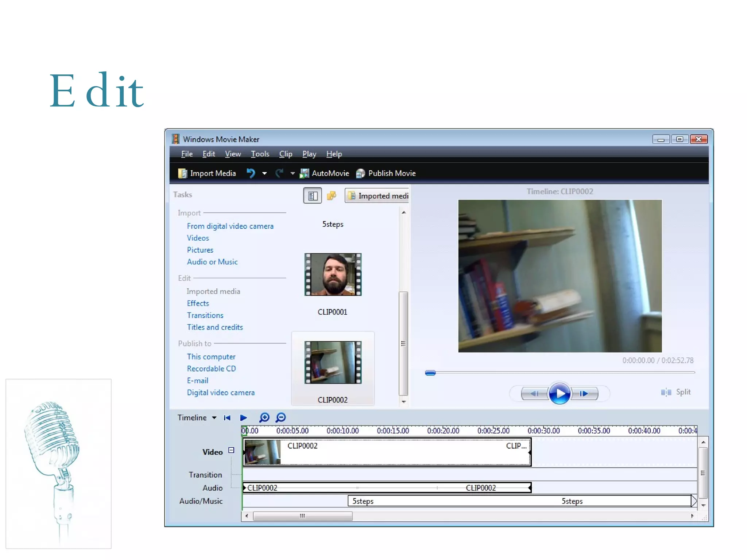Open the Tools menu
Image resolution: width=747 pixels, height=560 pixels.
[260, 154]
